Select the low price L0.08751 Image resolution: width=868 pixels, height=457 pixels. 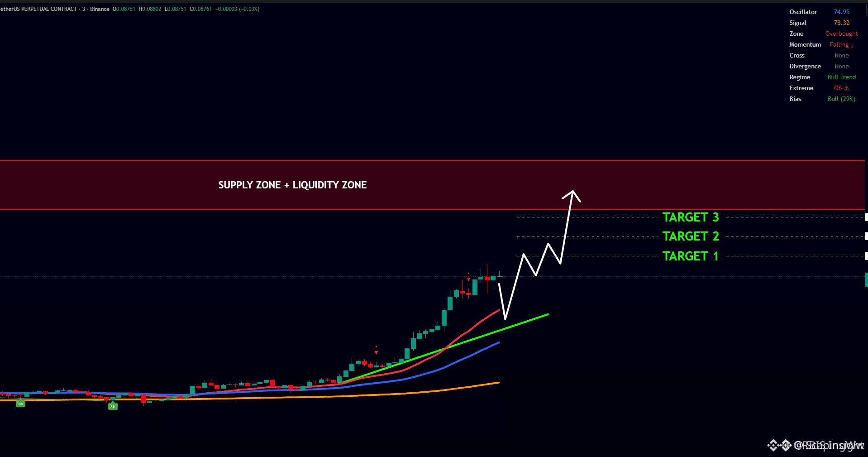click(175, 9)
